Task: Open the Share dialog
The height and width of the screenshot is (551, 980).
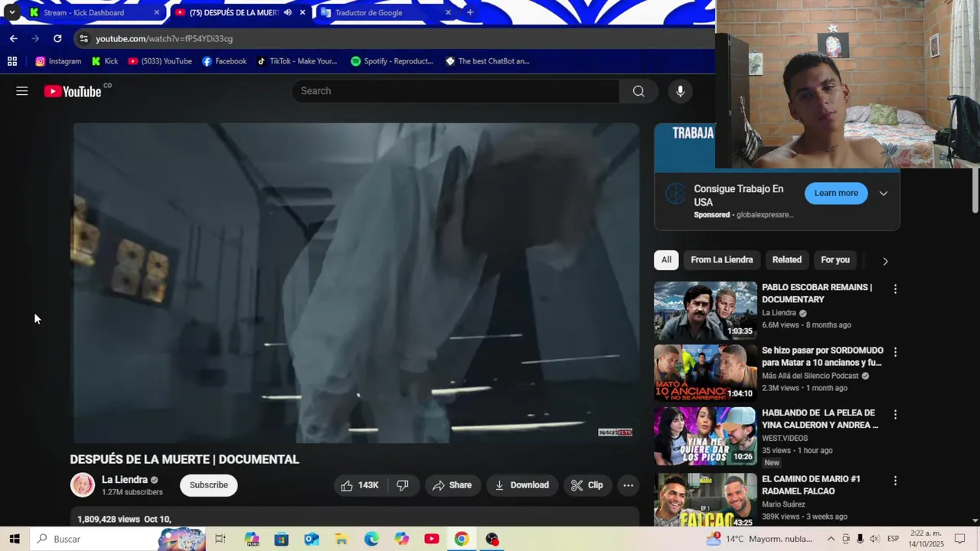Action: (452, 485)
